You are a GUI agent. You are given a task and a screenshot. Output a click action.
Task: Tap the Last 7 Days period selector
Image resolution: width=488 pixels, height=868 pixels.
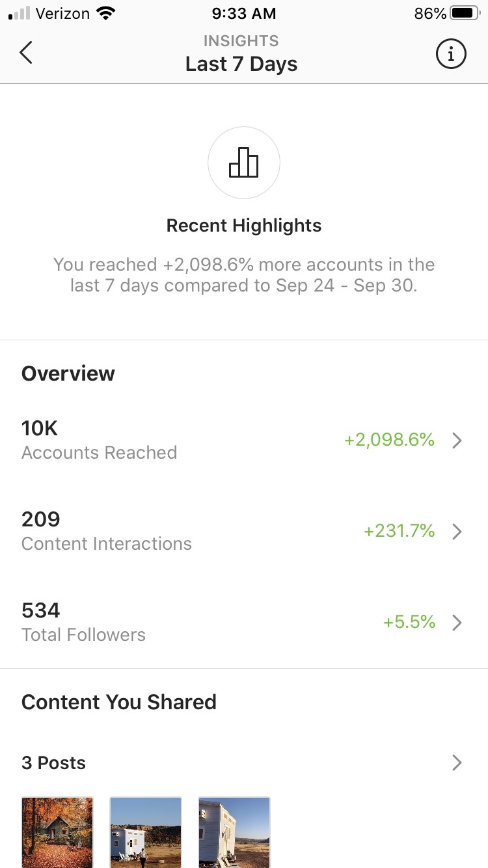coord(241,63)
